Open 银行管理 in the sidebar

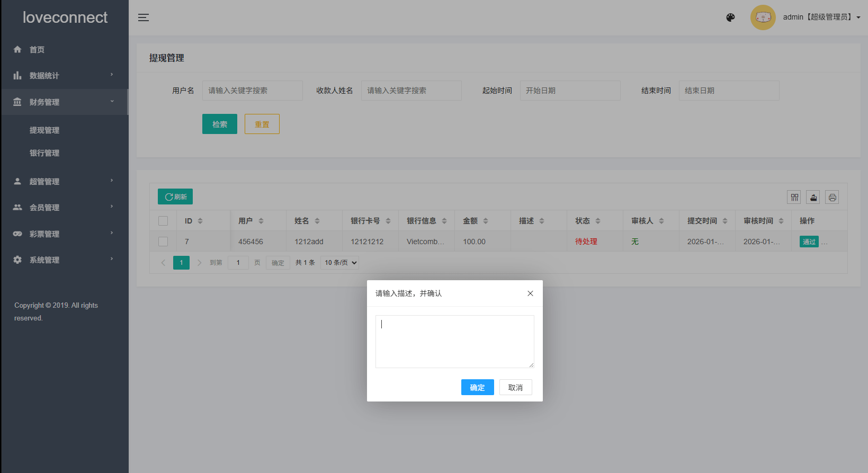[x=44, y=153]
